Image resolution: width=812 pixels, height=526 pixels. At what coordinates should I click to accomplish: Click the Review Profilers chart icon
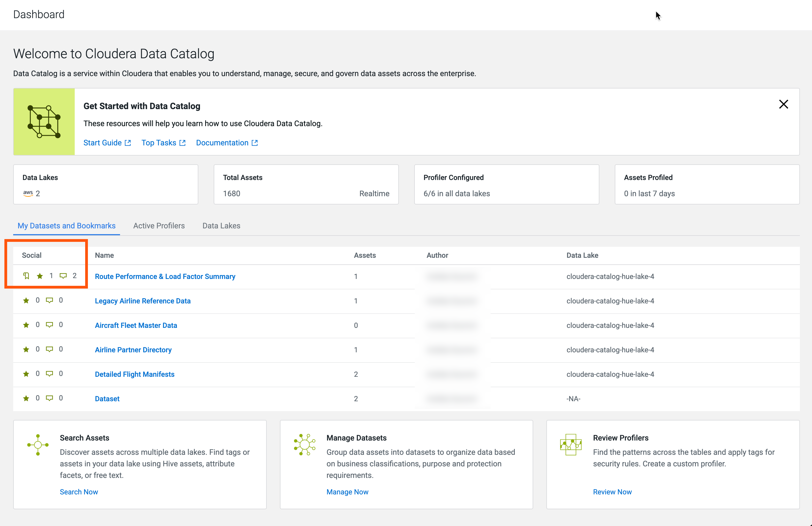571,445
